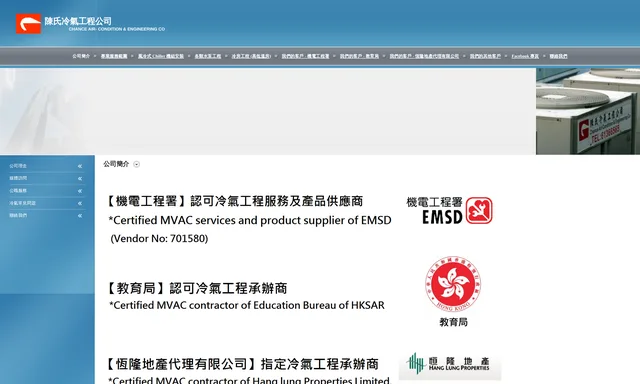Click the orange Chance Air-Condition logo icon

pyautogui.click(x=28, y=24)
